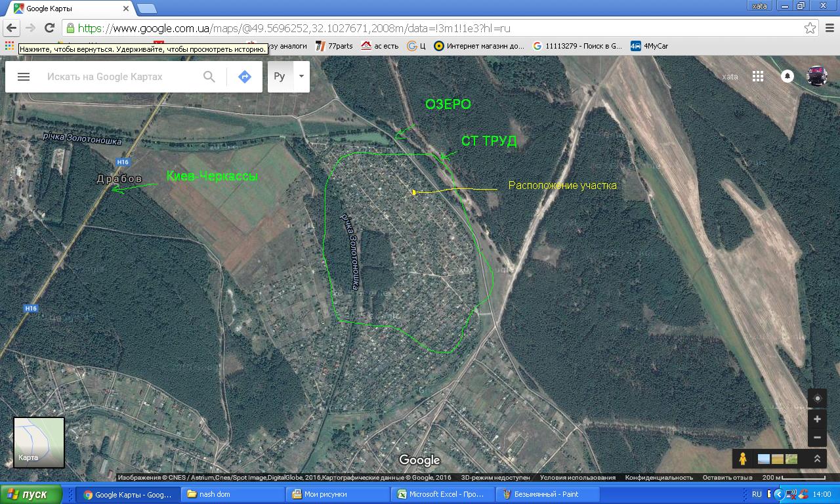
Task: Open the dropdown next to Ру
Action: pos(301,76)
